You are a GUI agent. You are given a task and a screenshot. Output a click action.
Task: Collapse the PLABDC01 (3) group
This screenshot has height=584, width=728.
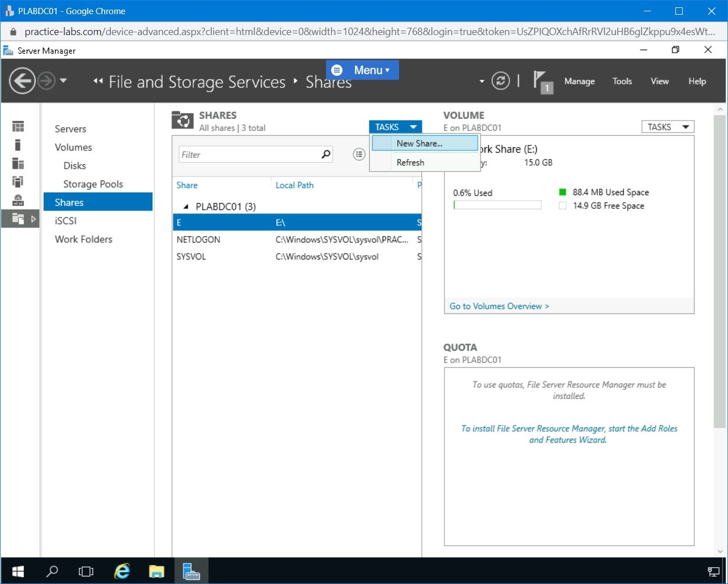coord(186,207)
